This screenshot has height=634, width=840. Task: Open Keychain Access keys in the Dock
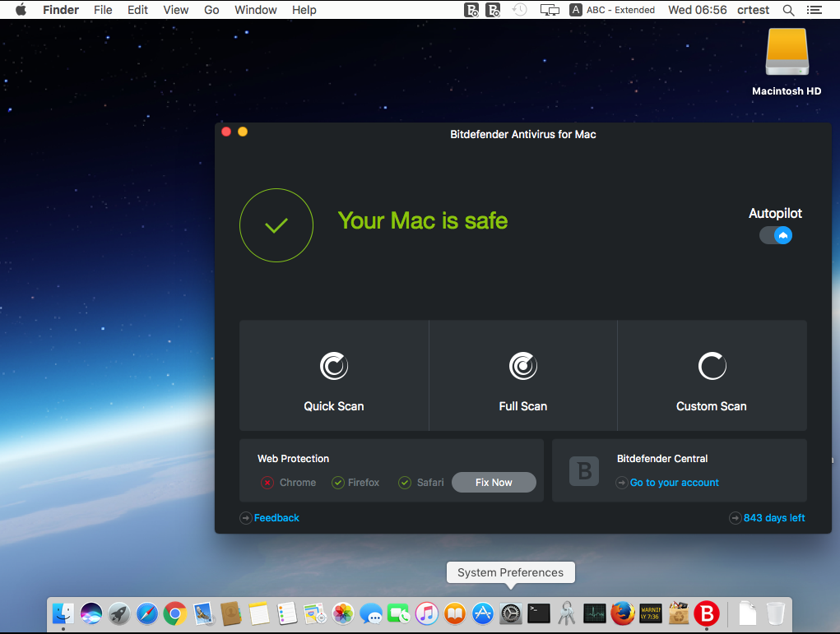(567, 613)
